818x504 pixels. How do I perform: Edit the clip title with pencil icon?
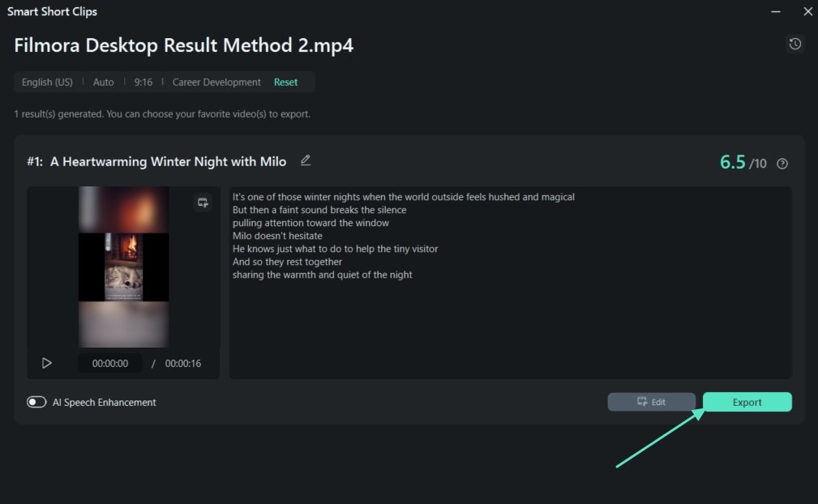click(306, 160)
